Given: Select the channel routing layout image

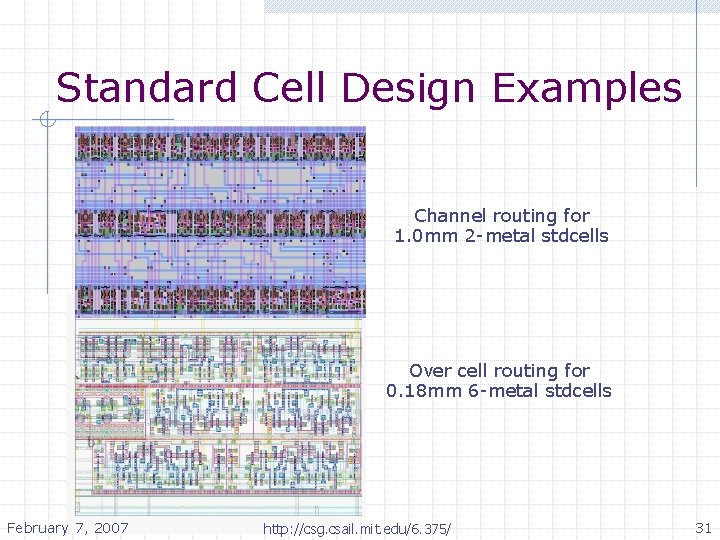Looking at the screenshot, I should [x=220, y=222].
